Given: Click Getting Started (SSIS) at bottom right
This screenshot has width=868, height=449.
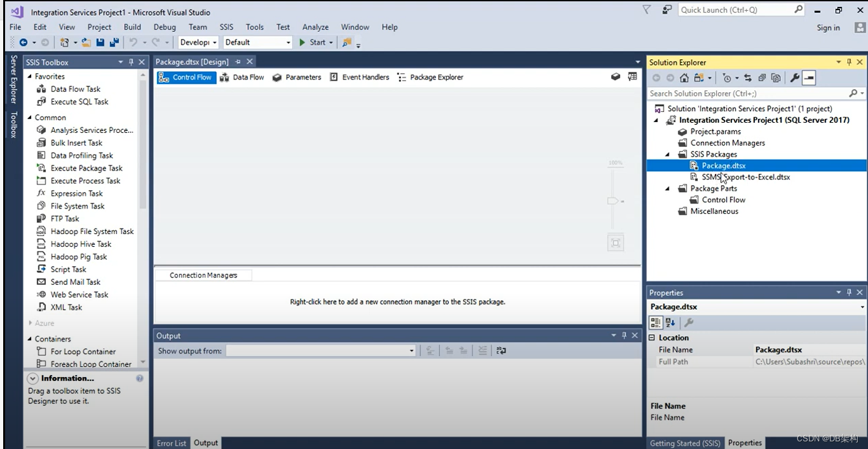Looking at the screenshot, I should click(686, 443).
